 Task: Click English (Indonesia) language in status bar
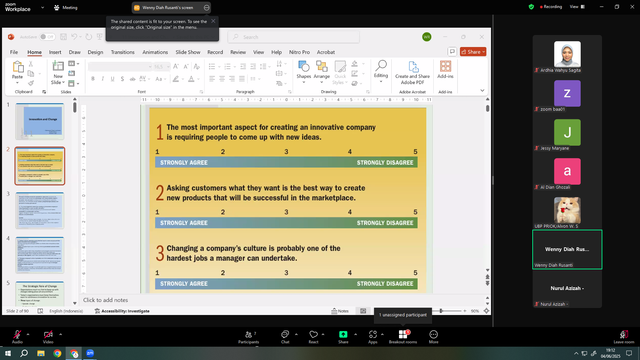click(66, 311)
